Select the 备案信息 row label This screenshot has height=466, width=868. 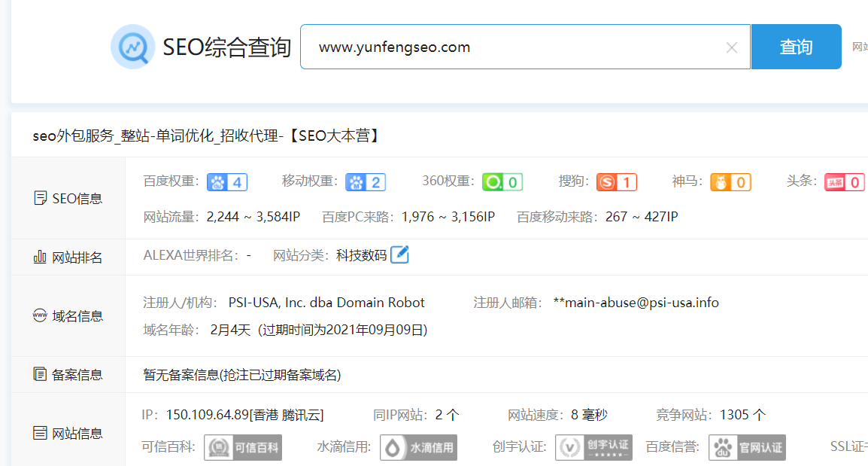(77, 375)
